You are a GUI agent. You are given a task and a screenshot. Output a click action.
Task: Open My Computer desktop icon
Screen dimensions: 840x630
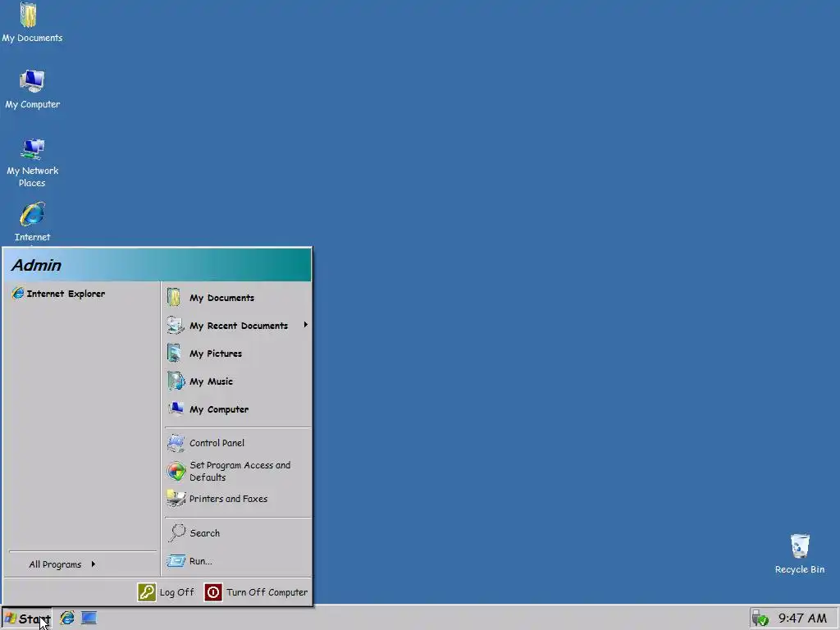(x=32, y=89)
